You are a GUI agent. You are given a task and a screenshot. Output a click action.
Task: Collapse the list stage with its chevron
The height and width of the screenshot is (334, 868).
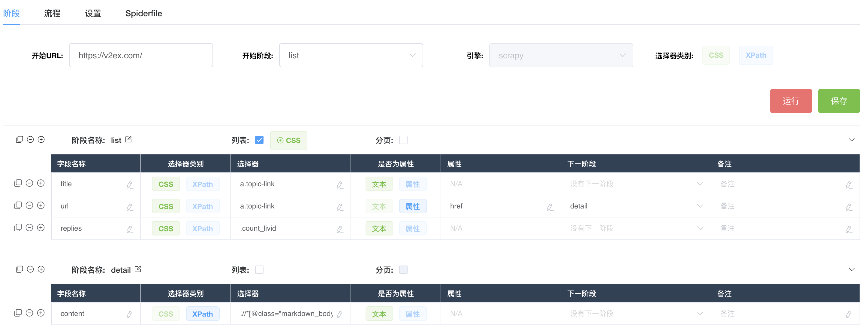(x=851, y=140)
